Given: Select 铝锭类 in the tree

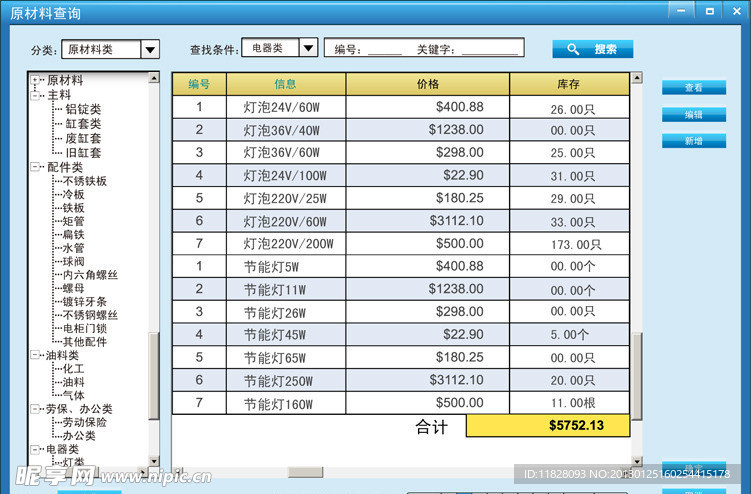Looking at the screenshot, I should pos(82,110).
